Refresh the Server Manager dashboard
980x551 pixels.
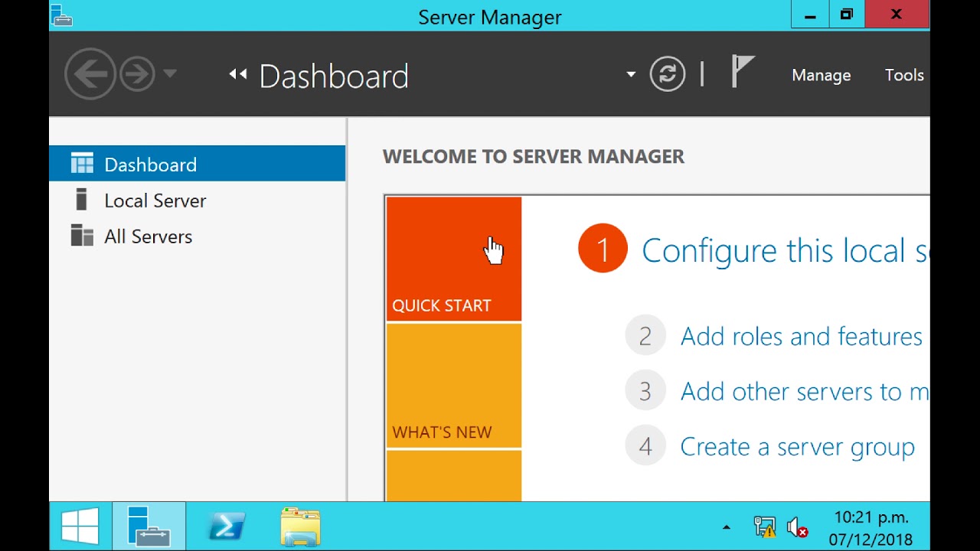click(x=668, y=74)
